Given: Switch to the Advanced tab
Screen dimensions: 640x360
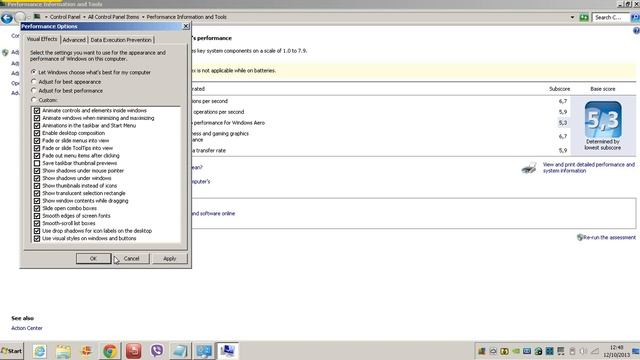Looking at the screenshot, I should tap(74, 40).
